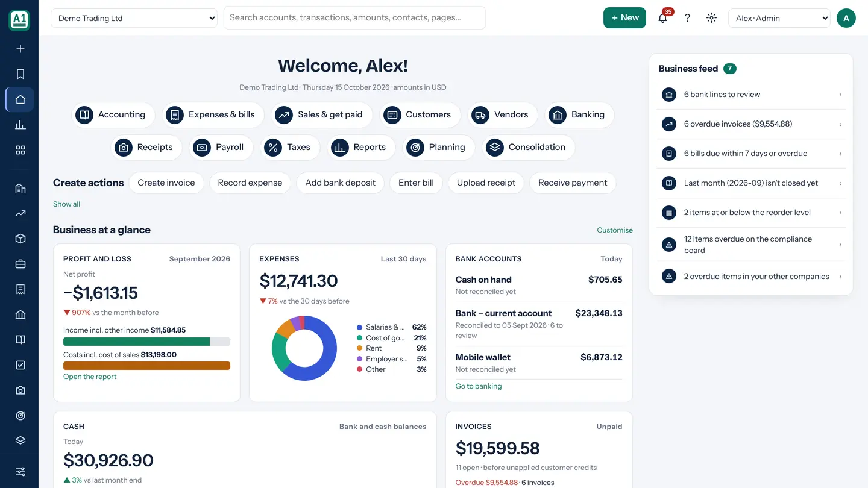The image size is (868, 488).
Task: Open the green A user avatar
Action: [x=846, y=18]
